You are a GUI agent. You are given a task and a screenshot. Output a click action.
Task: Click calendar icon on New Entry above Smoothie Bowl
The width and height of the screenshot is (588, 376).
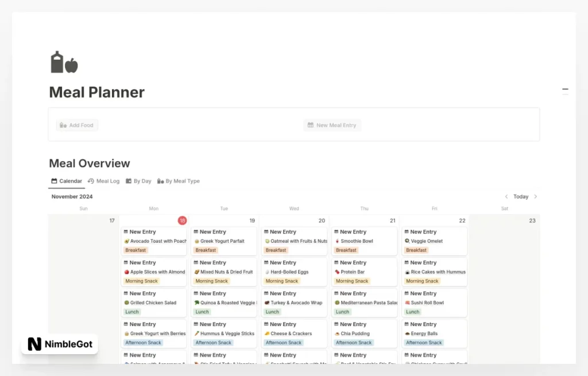[336, 232]
